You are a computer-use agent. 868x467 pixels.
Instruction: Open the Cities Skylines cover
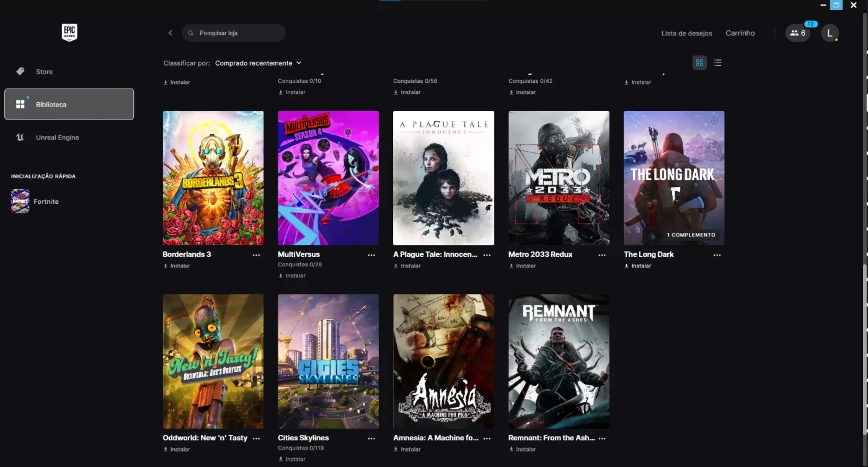click(329, 361)
